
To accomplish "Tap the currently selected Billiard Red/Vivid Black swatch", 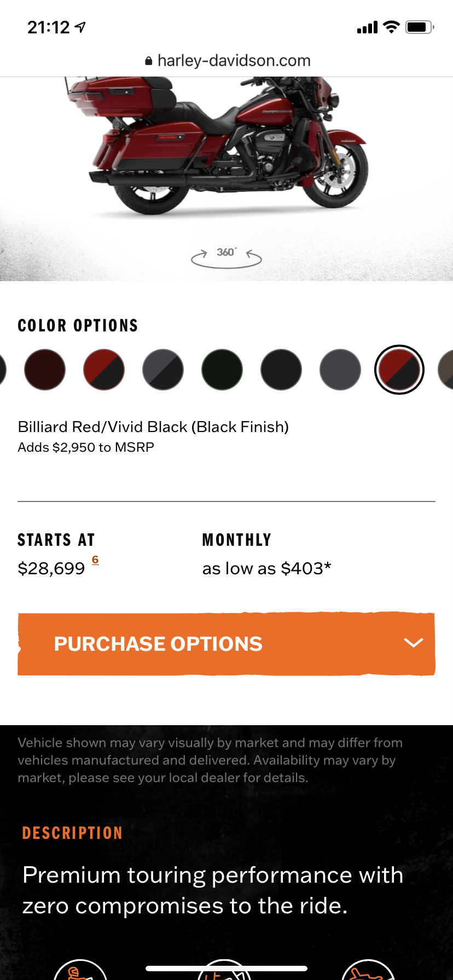I will (399, 370).
